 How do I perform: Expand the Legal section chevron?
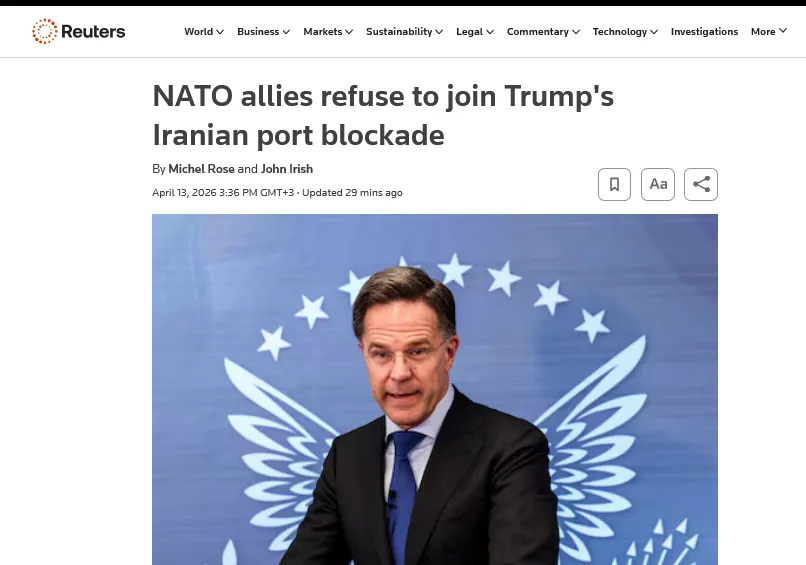[x=490, y=32]
